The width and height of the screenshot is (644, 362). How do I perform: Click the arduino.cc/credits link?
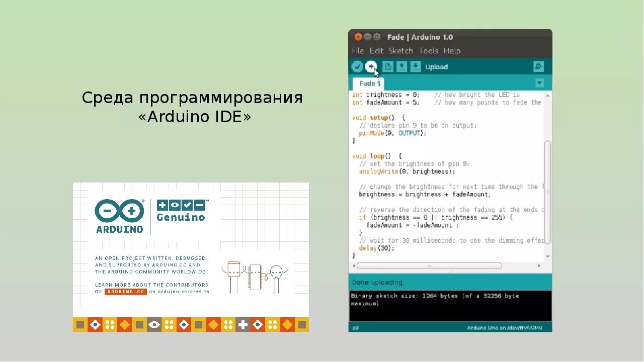pyautogui.click(x=183, y=292)
